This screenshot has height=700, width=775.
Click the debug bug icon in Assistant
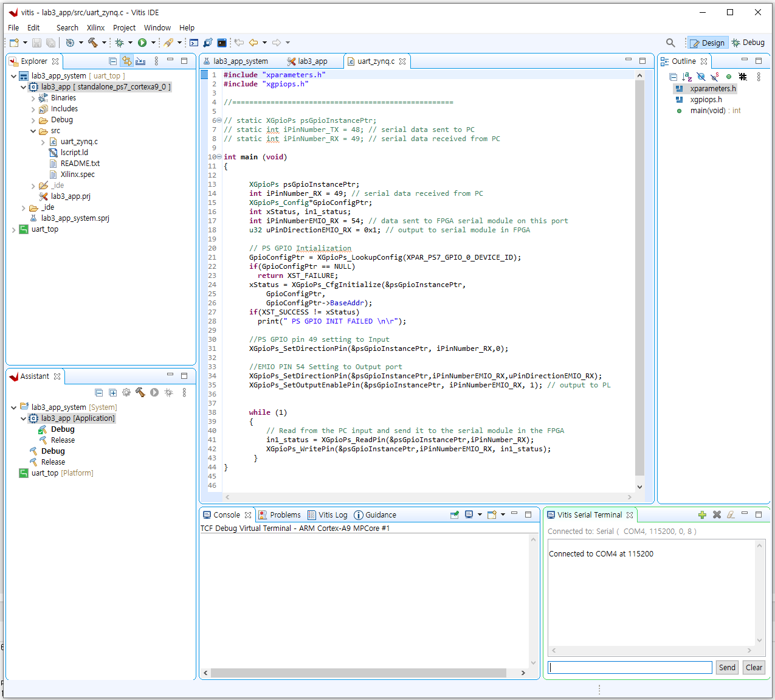click(168, 393)
